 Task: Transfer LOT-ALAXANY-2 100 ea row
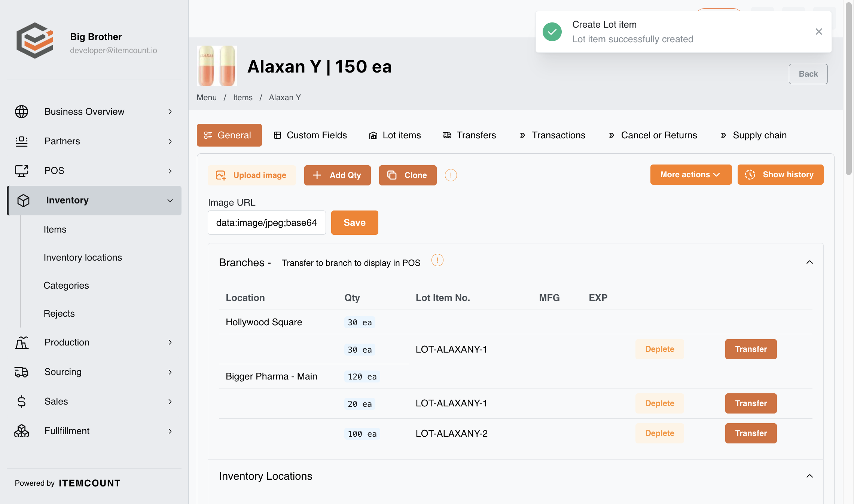tap(751, 433)
